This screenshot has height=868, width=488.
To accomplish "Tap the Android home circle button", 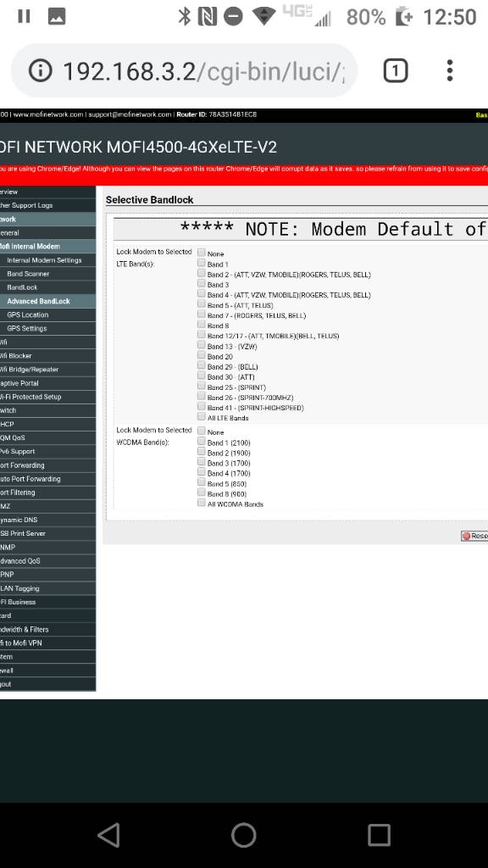I will 243,835.
